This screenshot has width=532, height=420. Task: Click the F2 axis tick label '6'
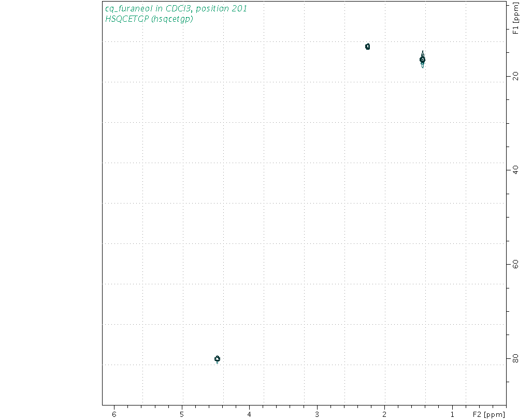pyautogui.click(x=114, y=414)
